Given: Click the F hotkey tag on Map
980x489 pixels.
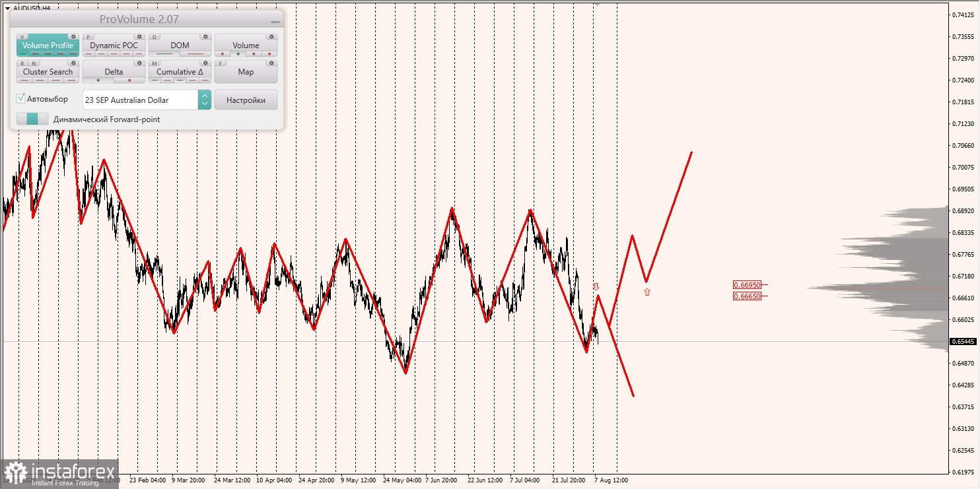Looking at the screenshot, I should (x=221, y=63).
